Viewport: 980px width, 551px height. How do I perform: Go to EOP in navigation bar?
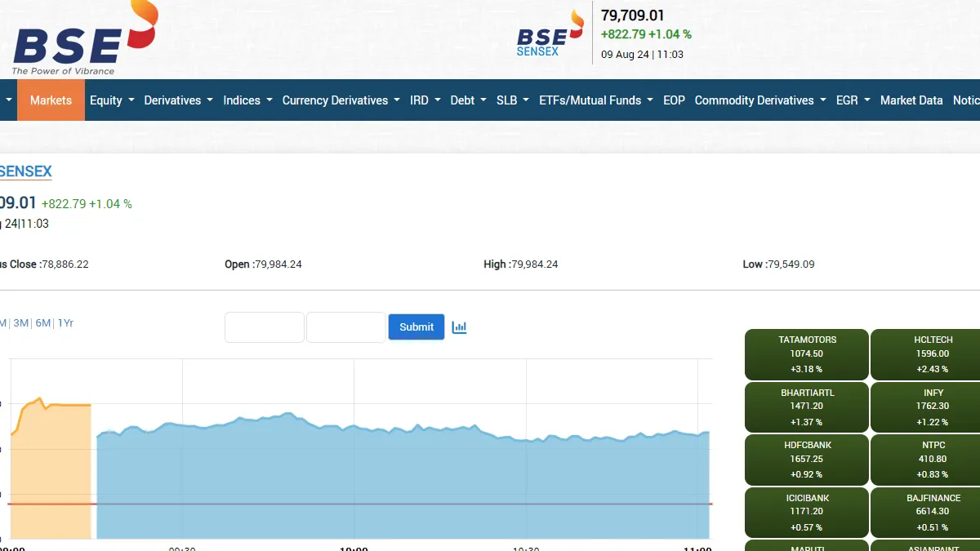(x=674, y=100)
